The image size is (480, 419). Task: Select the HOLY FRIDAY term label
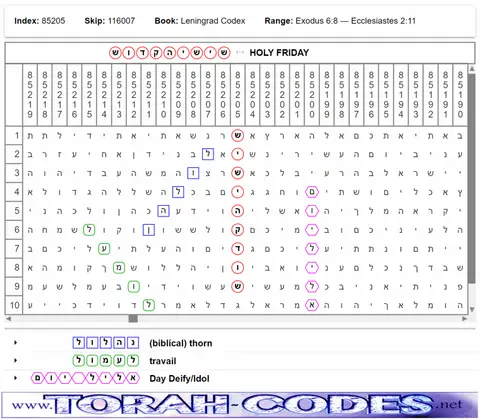[279, 53]
